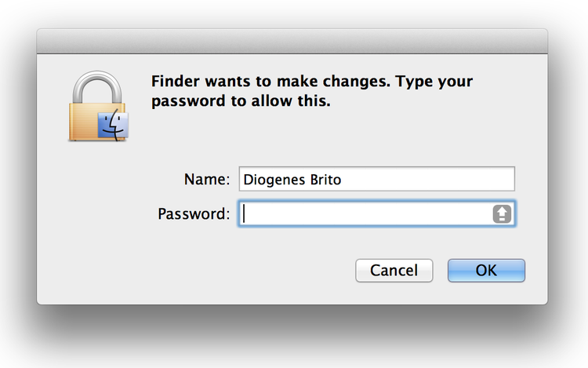Click the words 'Type your' in the message
This screenshot has height=368, width=588.
point(434,82)
